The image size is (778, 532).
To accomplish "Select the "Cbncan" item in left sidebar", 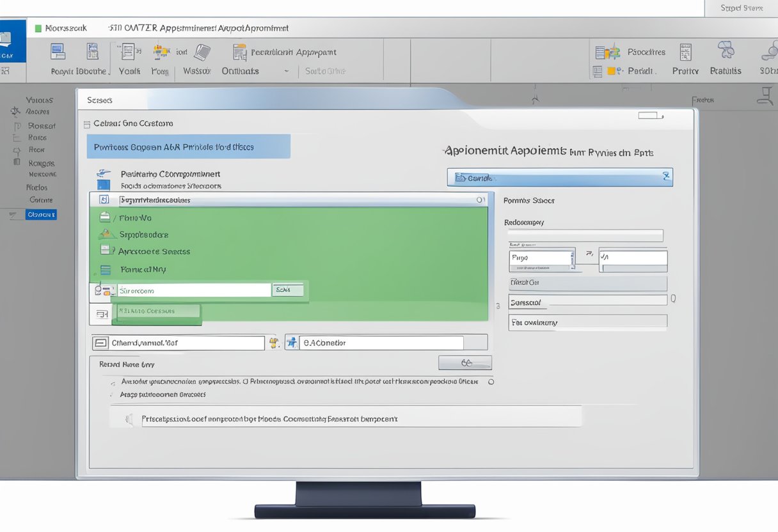I will [x=41, y=215].
